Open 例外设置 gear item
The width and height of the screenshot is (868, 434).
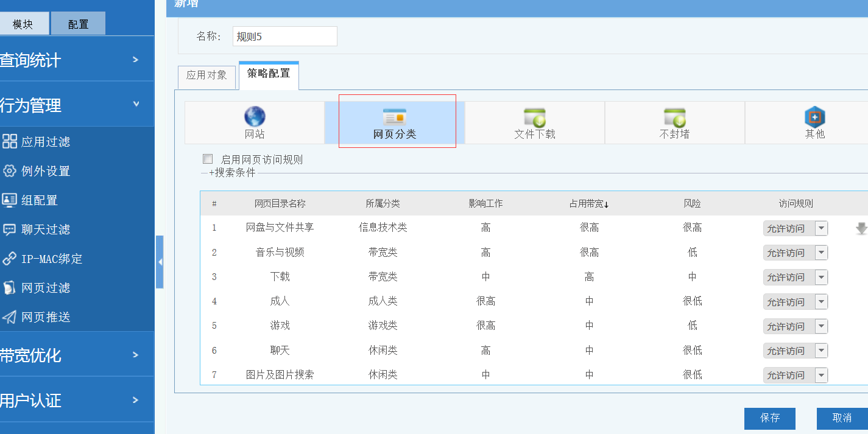click(x=45, y=171)
